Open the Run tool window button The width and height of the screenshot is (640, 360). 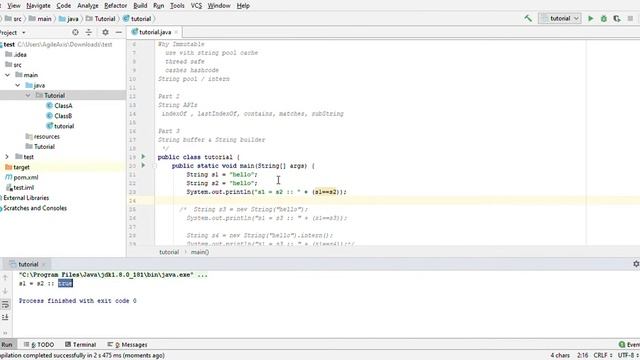pos(7,344)
